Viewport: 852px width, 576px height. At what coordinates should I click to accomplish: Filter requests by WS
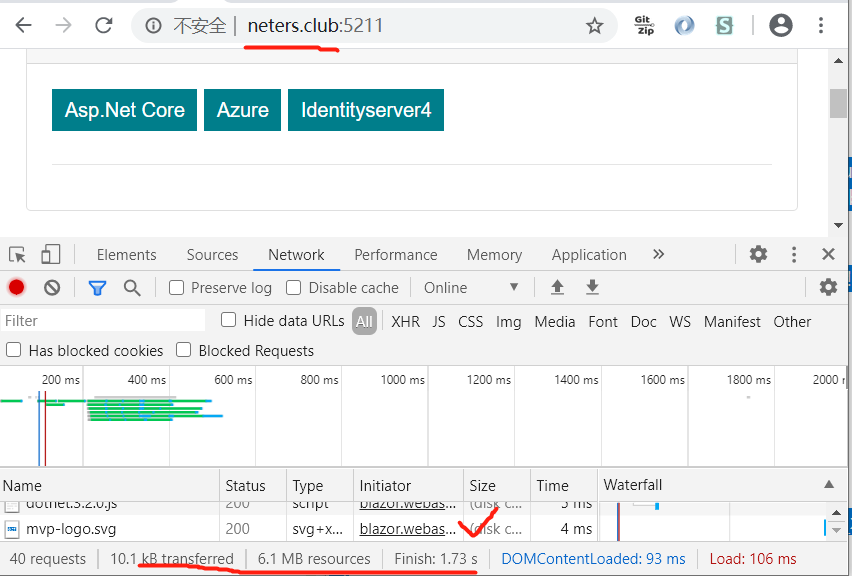click(680, 322)
